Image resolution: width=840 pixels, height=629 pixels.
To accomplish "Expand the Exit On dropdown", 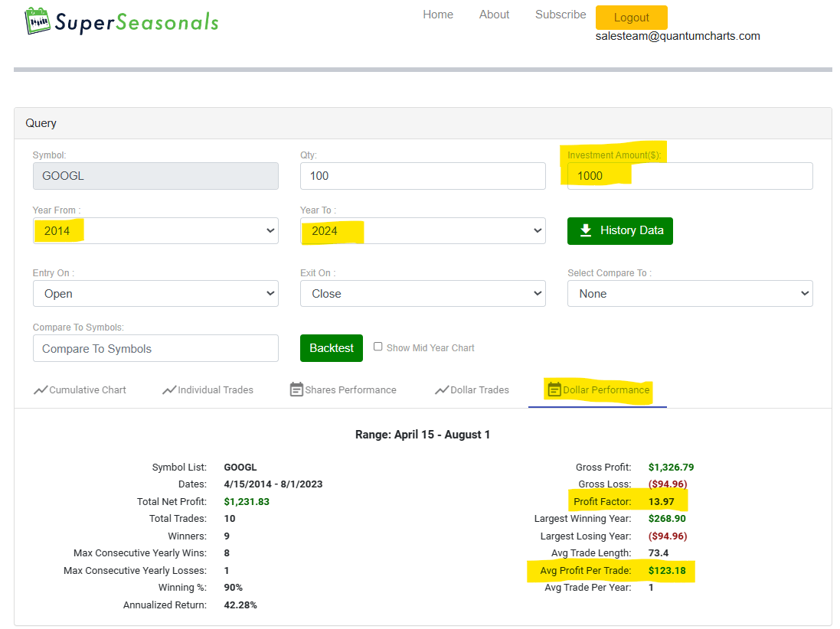I will (423, 293).
